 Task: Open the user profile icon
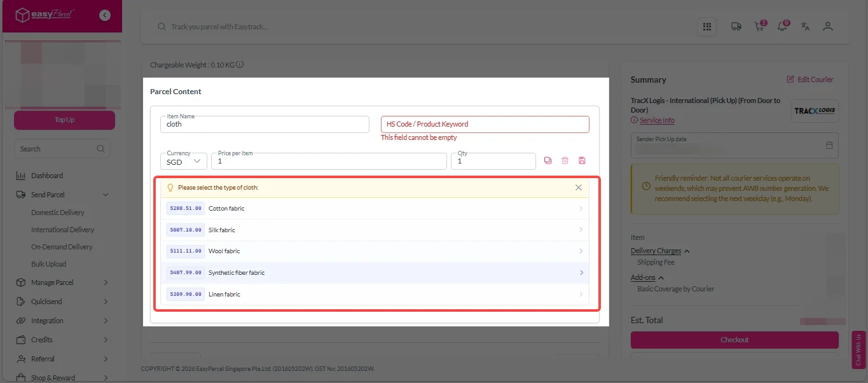(827, 27)
